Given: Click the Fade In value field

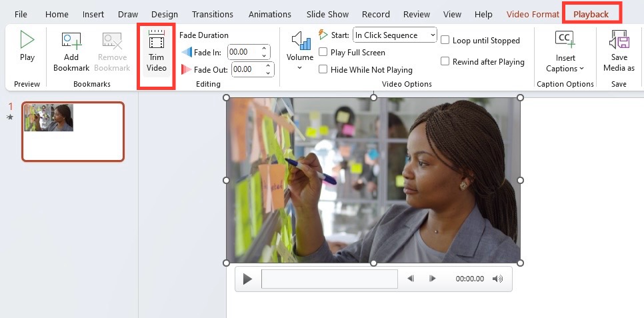Looking at the screenshot, I should (243, 52).
